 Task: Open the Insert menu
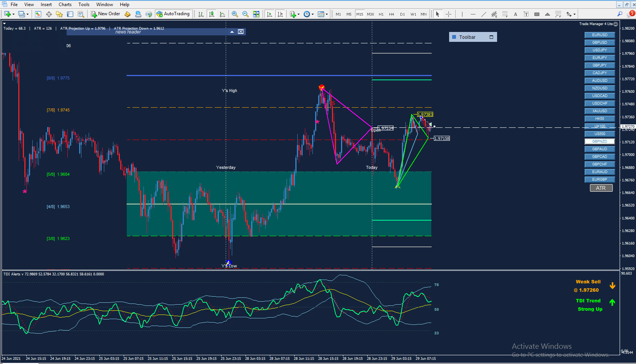pyautogui.click(x=46, y=5)
